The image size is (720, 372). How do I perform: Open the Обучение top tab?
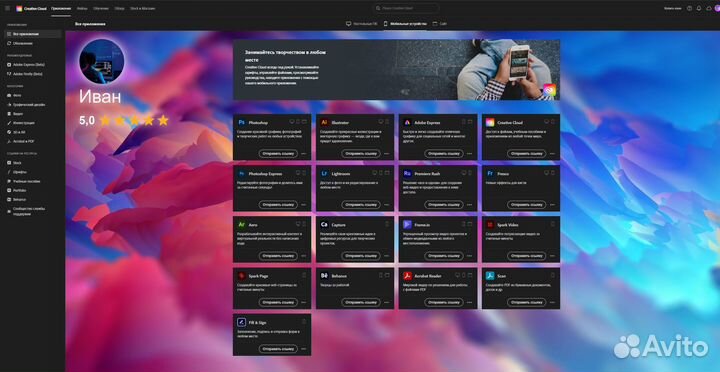pyautogui.click(x=101, y=8)
